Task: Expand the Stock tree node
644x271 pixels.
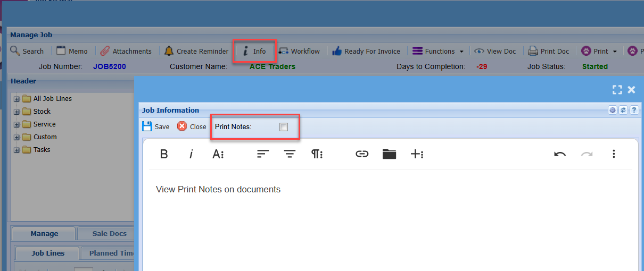Action: (16, 111)
